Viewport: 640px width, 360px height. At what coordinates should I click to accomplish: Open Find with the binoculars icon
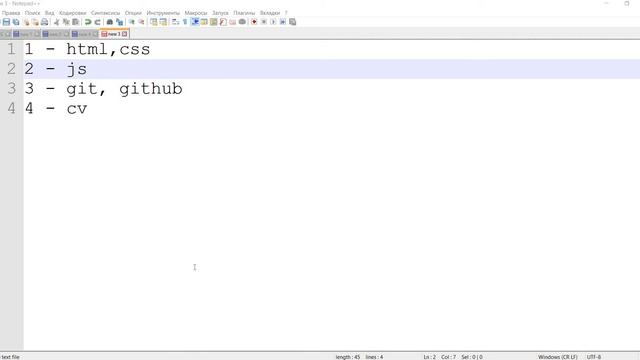(110, 22)
